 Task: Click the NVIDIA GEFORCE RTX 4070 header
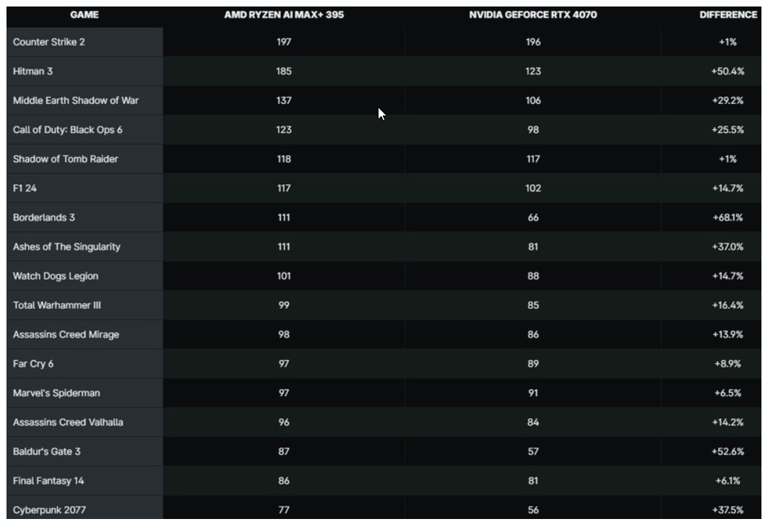tap(533, 14)
